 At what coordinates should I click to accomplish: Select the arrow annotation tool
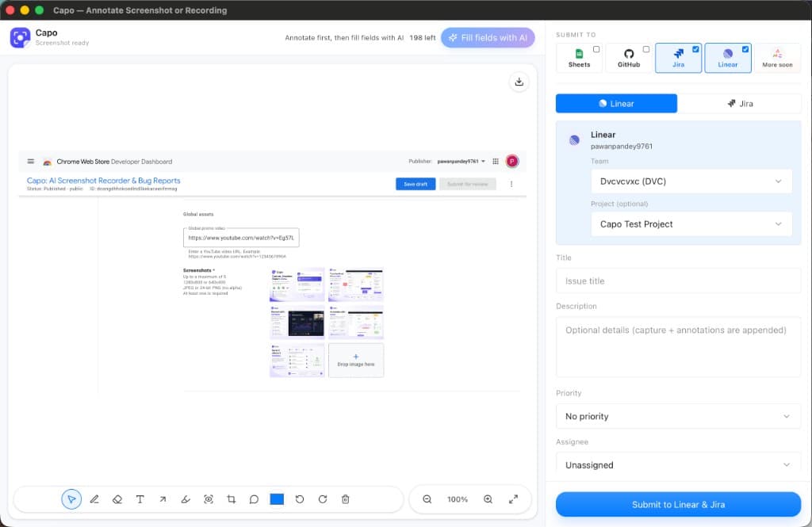pyautogui.click(x=163, y=499)
